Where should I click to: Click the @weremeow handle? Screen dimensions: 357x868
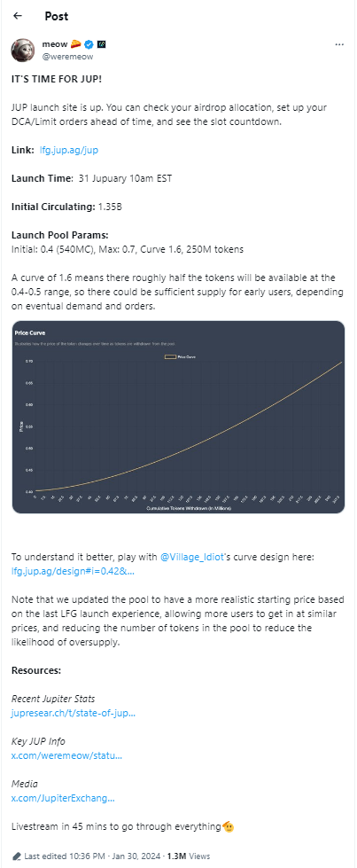coord(67,56)
